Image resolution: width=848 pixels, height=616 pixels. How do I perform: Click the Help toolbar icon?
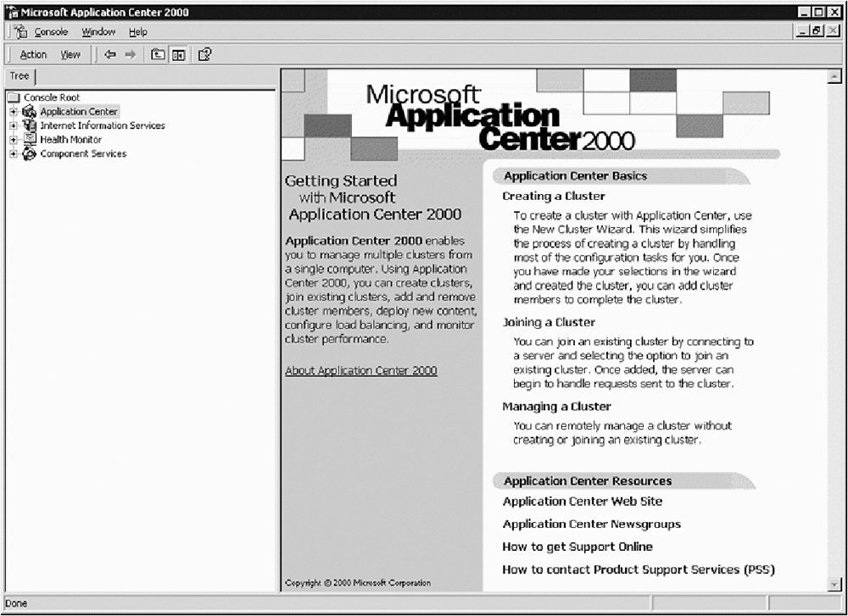coord(204,54)
